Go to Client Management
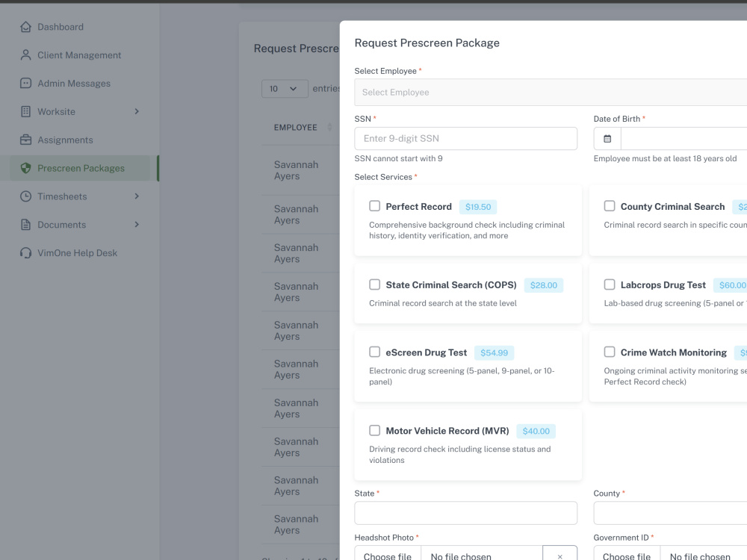Viewport: 747px width, 560px height. point(79,55)
